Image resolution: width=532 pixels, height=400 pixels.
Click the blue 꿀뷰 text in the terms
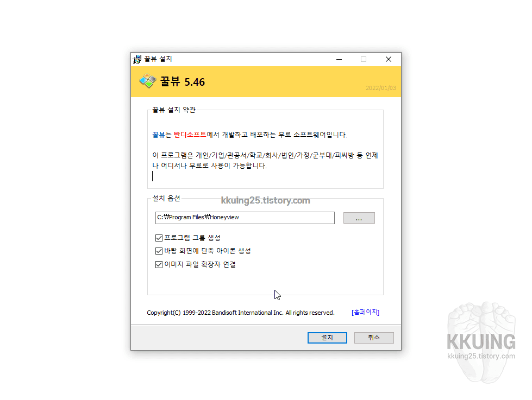(x=159, y=135)
